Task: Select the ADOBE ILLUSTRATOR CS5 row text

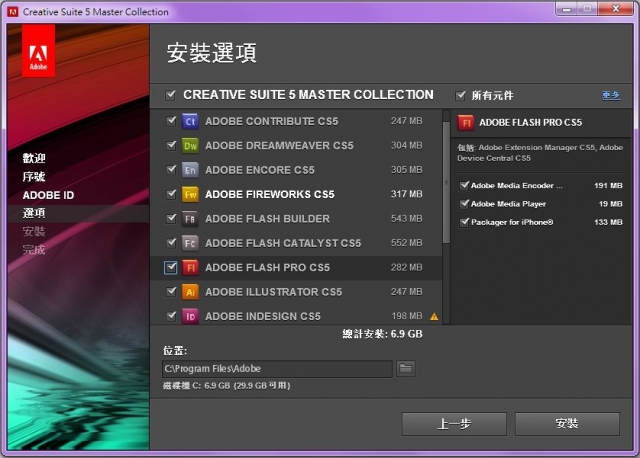Action: click(273, 292)
